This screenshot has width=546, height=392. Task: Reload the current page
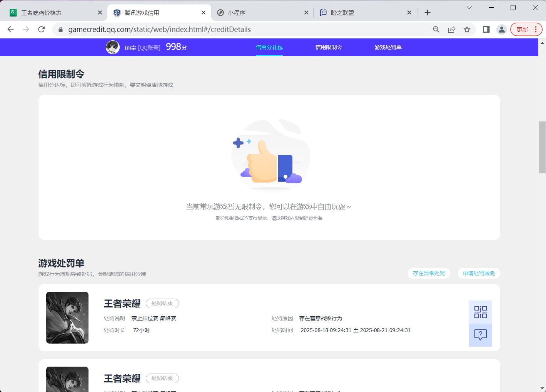click(42, 29)
